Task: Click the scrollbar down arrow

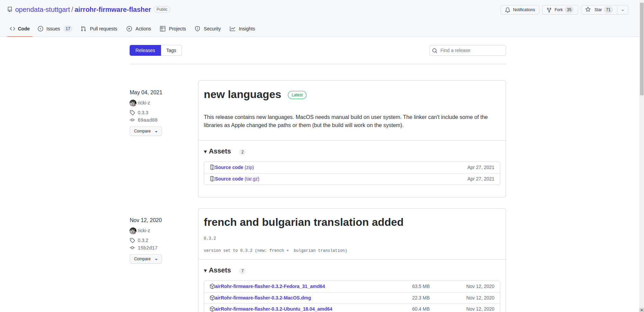Action: coord(642,310)
